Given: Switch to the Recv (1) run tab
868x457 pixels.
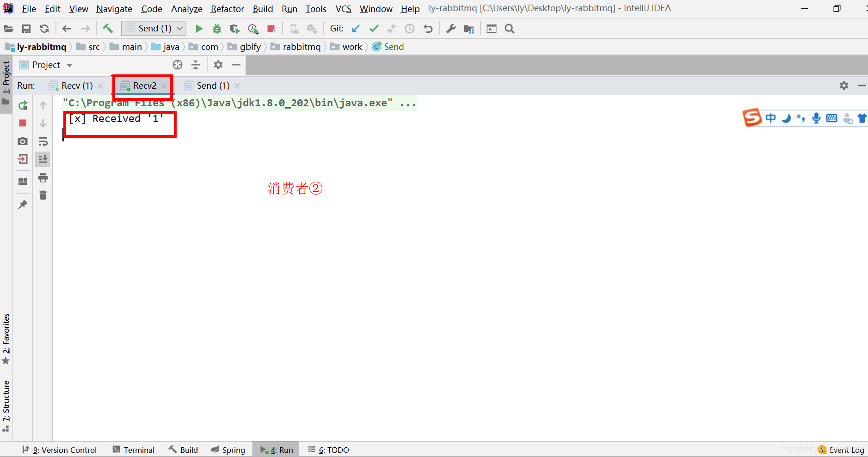Looking at the screenshot, I should [77, 85].
